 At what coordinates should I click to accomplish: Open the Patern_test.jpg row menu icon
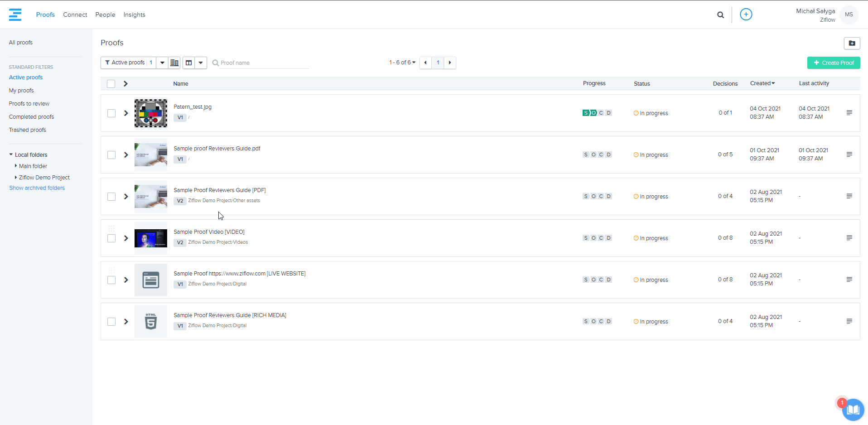coord(849,113)
